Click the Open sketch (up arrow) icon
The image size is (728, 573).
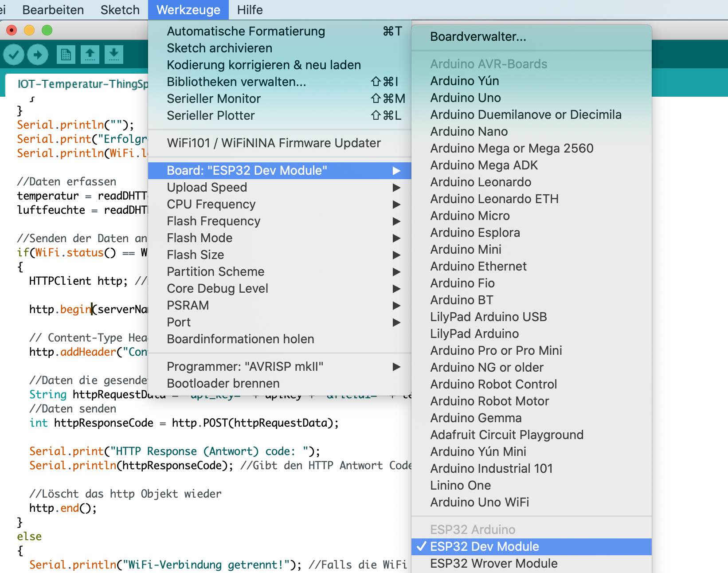click(x=90, y=54)
